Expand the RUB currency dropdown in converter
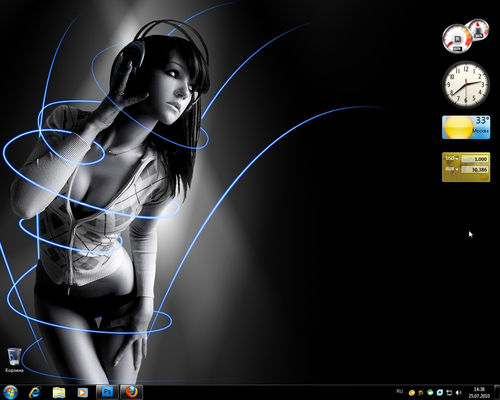 [452, 169]
